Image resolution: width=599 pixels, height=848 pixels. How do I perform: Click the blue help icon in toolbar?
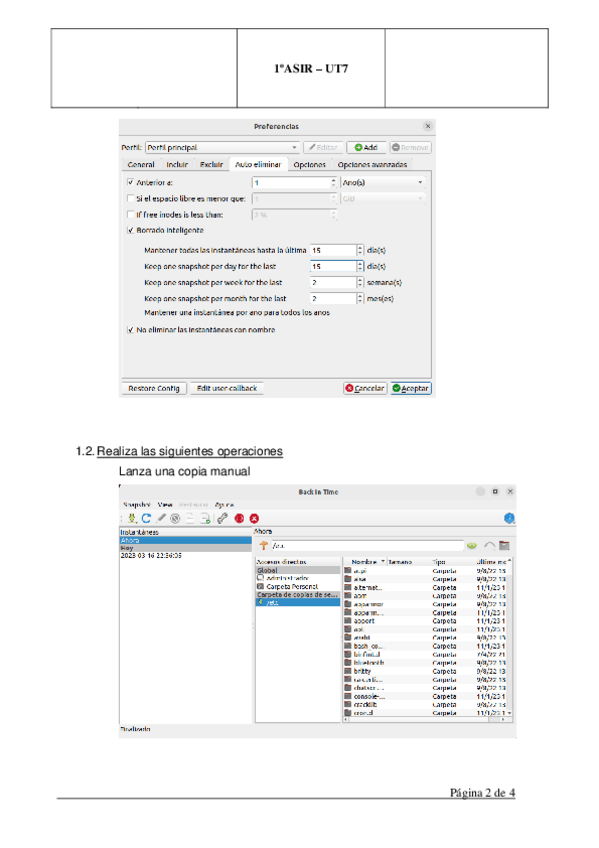[509, 518]
